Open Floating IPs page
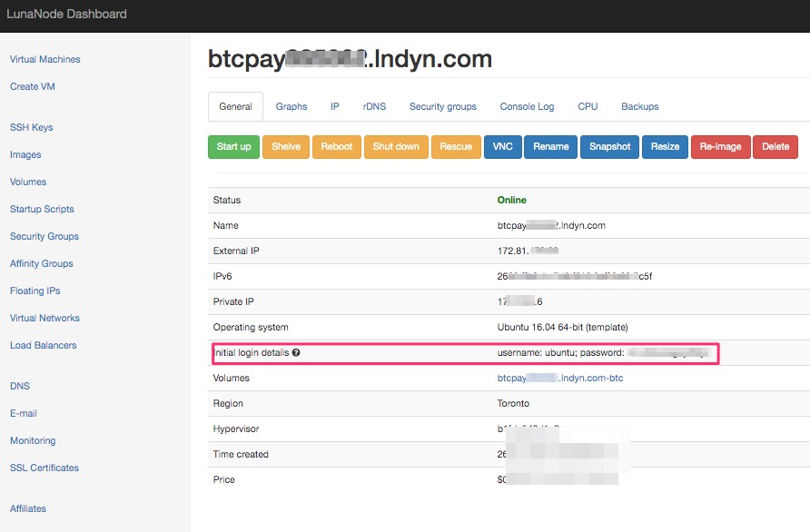Image resolution: width=810 pixels, height=532 pixels. pos(35,291)
